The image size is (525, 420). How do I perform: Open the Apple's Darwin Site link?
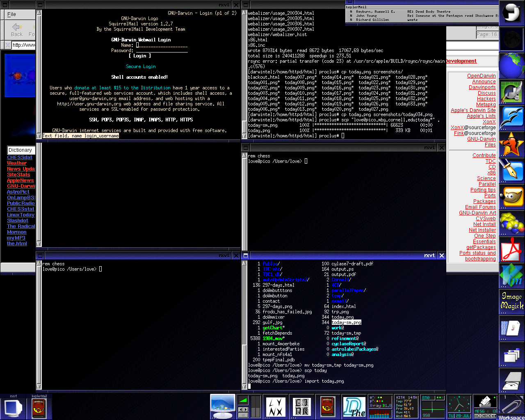coord(473,110)
